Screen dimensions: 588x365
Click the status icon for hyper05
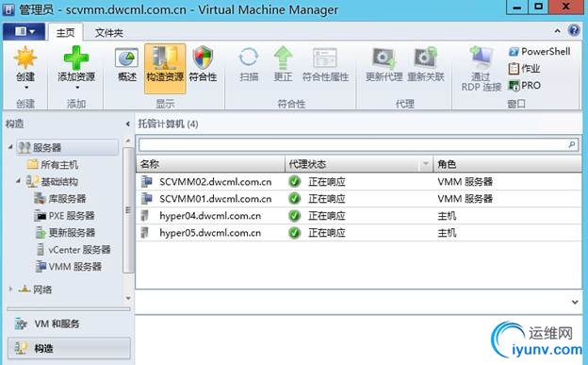pyautogui.click(x=295, y=233)
